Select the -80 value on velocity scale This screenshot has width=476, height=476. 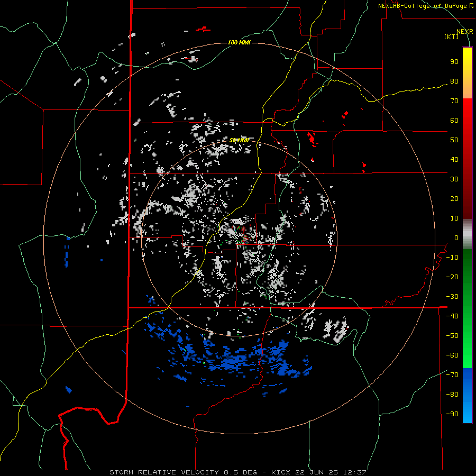pos(452,395)
